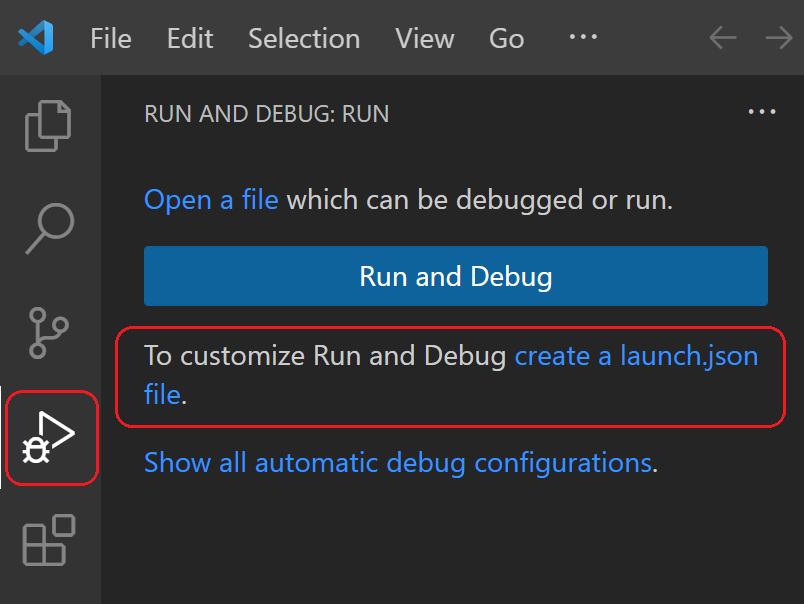Open the Go menu
Image resolution: width=804 pixels, height=604 pixels.
pos(506,39)
